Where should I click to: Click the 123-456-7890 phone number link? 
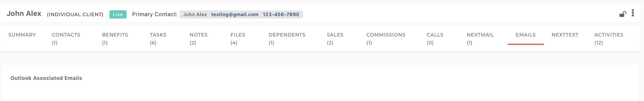[x=281, y=15]
